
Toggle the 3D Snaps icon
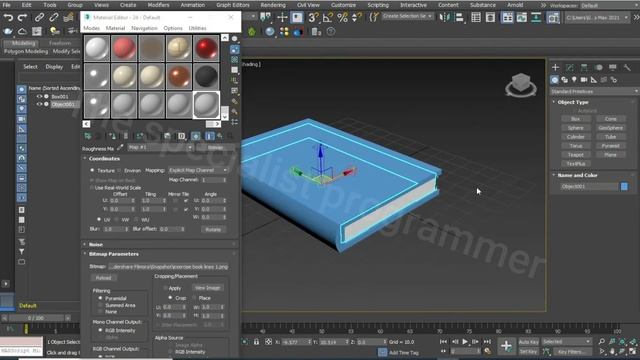click(313, 17)
